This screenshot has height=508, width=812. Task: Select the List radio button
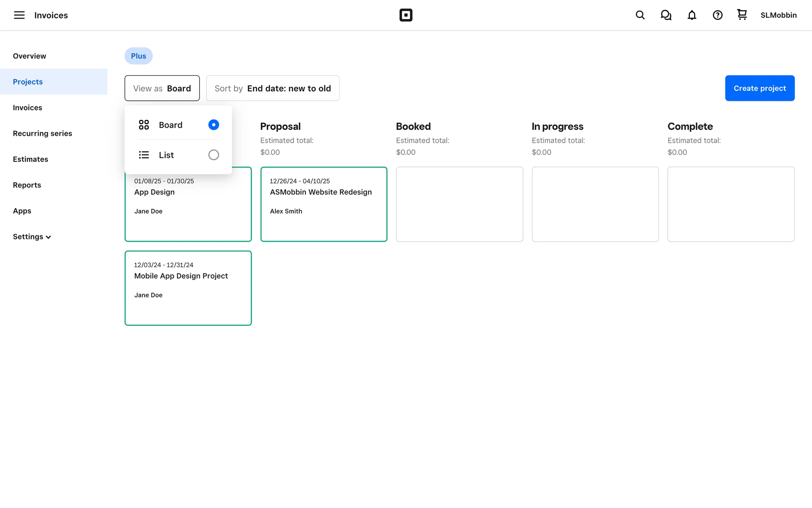point(214,155)
